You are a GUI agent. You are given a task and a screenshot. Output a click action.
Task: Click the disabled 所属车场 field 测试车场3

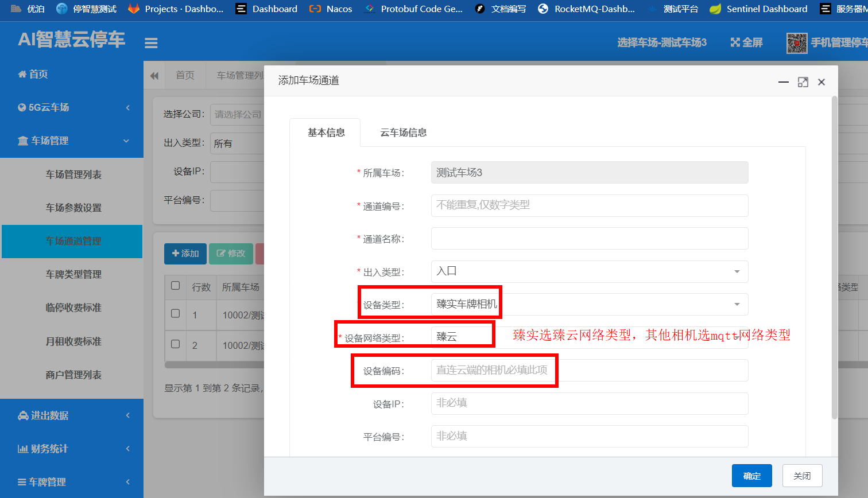pos(590,173)
